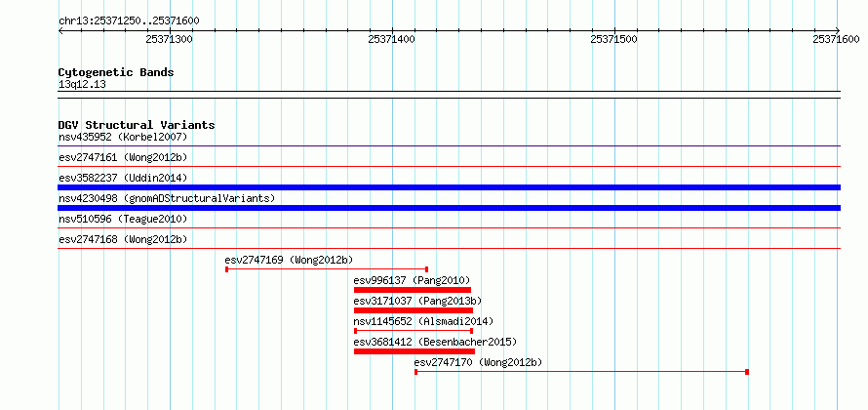The height and width of the screenshot is (410, 868).
Task: Click the thin red span of esv2747169
Action: point(327,269)
